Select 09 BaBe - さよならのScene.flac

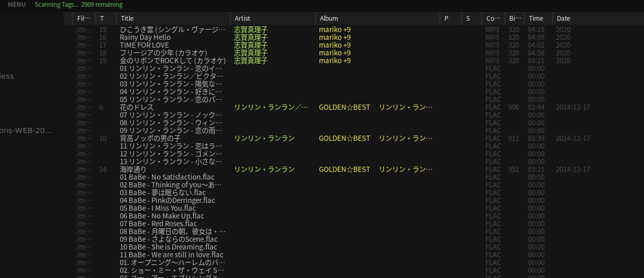click(169, 239)
